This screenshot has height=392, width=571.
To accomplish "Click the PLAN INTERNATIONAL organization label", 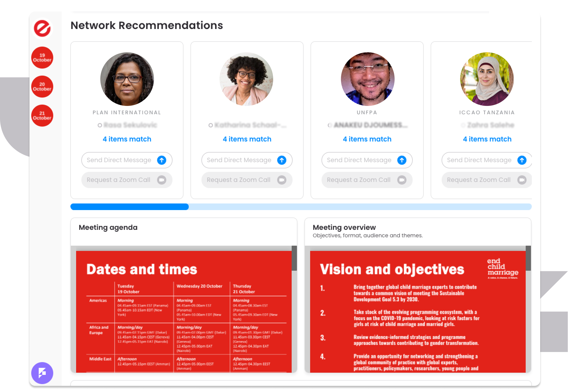I will click(127, 113).
